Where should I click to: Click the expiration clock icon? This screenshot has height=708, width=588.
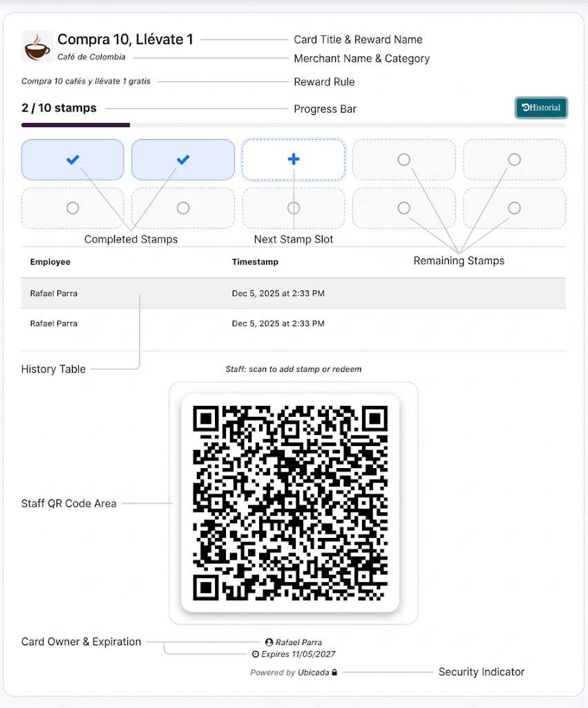click(x=256, y=654)
